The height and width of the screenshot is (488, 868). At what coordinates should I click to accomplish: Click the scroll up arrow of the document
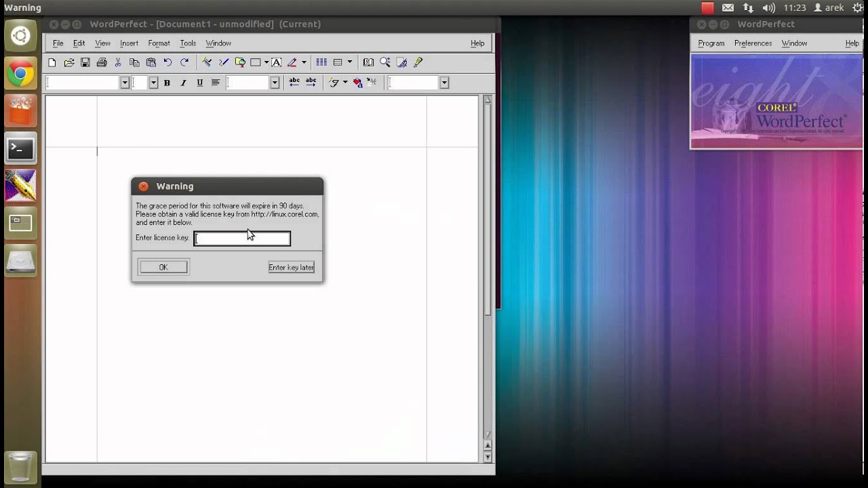click(488, 100)
